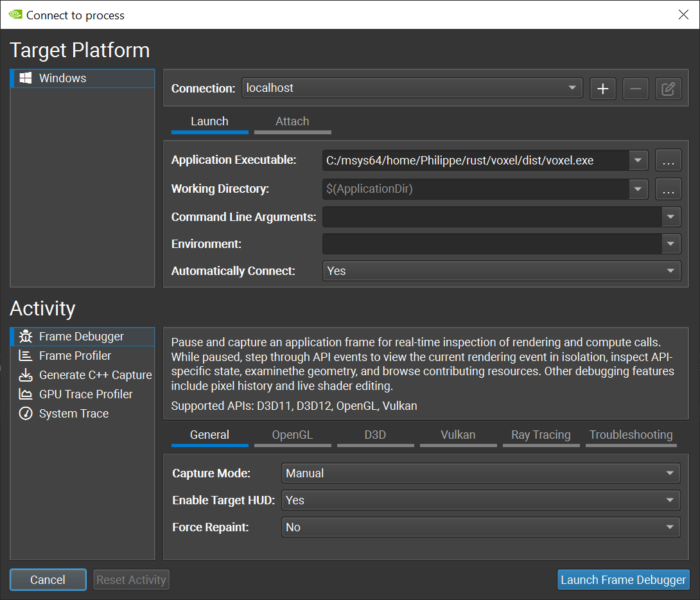
Task: Click the Environment input field
Action: point(493,243)
